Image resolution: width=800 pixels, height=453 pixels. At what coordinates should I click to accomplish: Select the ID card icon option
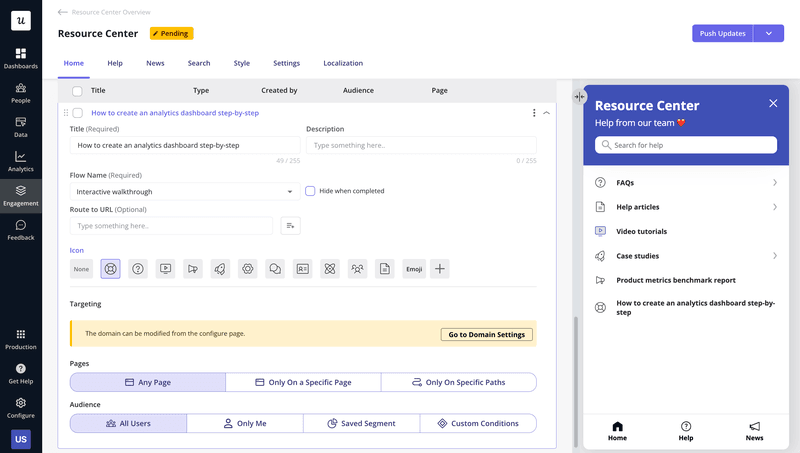click(303, 269)
